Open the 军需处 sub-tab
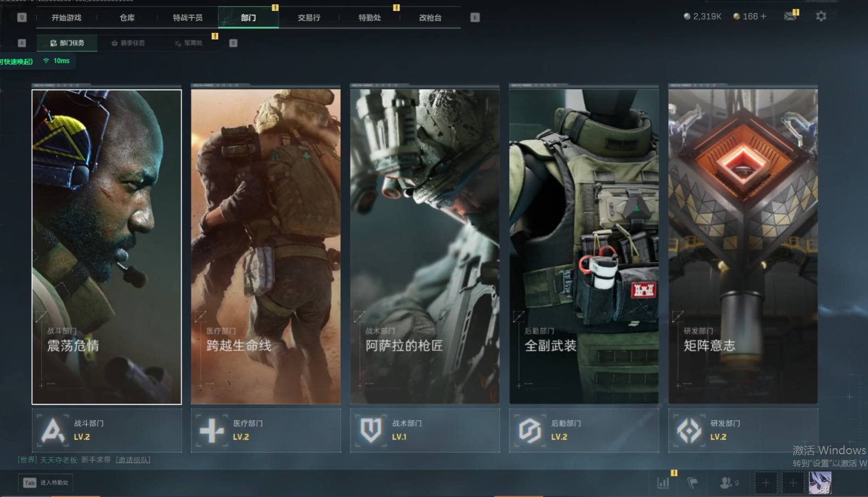This screenshot has width=868, height=497. 189,43
